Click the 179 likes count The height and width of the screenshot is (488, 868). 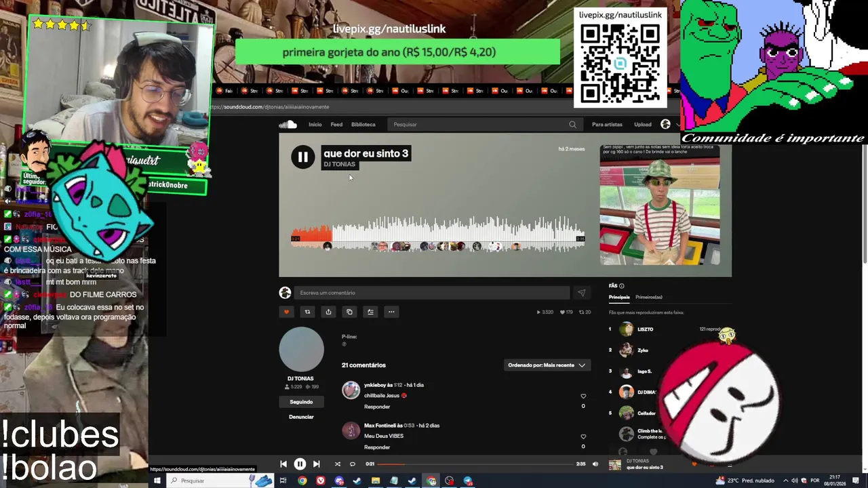click(x=566, y=312)
